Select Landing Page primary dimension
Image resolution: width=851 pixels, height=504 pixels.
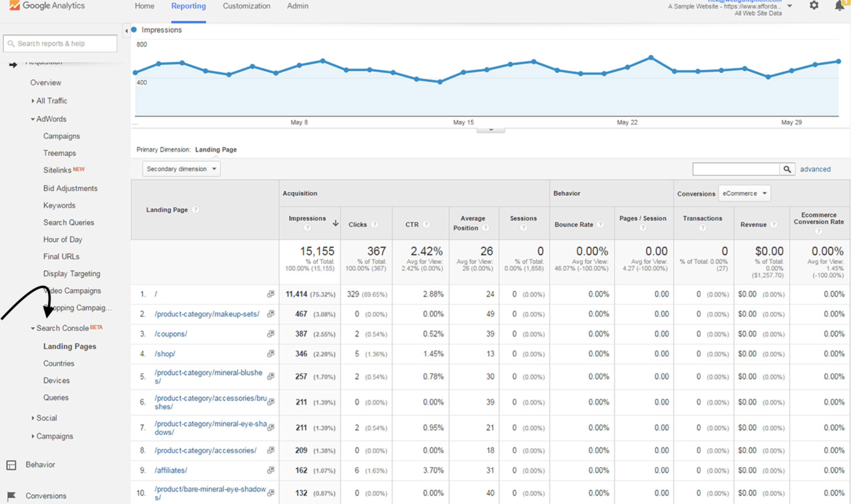(216, 149)
